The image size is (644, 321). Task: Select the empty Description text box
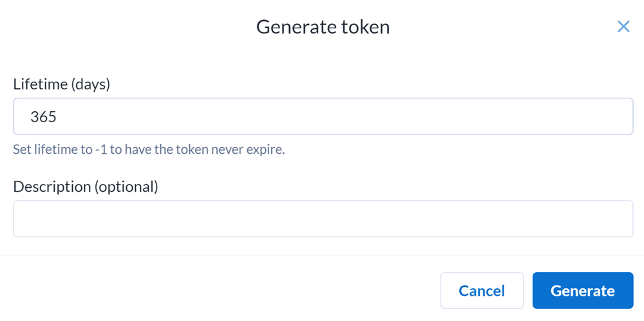(x=323, y=219)
